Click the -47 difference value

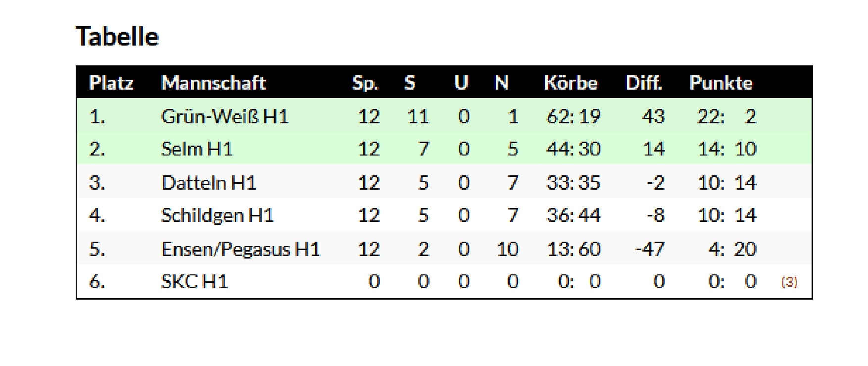click(650, 249)
